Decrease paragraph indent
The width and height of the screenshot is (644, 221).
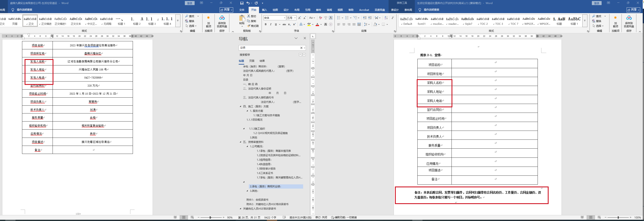point(365,18)
